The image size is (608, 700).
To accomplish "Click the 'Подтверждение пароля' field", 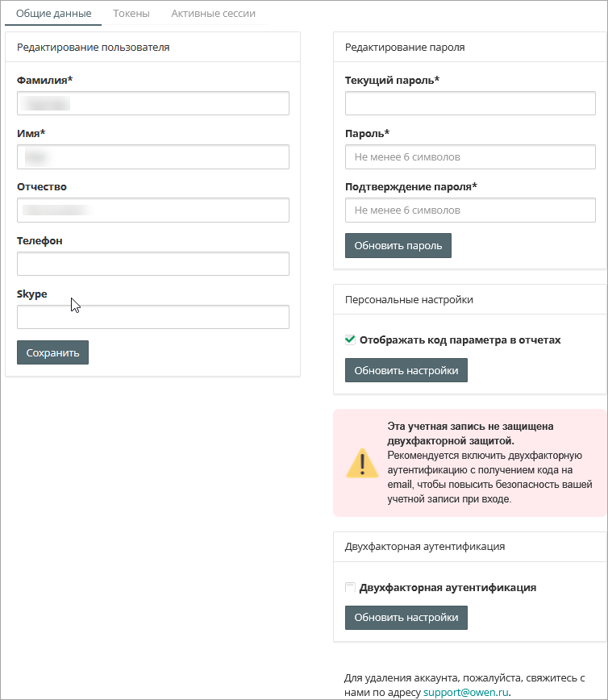I will 470,210.
